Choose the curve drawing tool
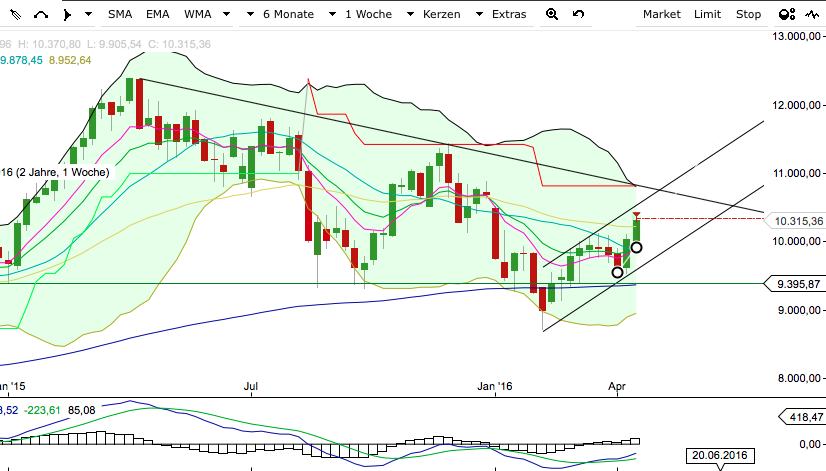The height and width of the screenshot is (471, 826). point(41,15)
